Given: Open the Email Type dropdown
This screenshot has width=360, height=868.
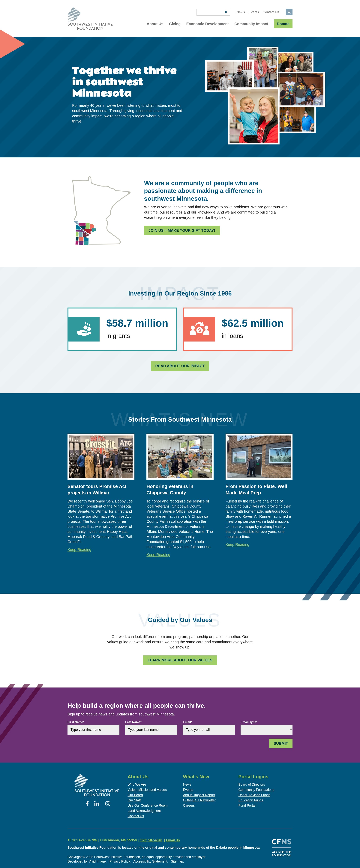Looking at the screenshot, I should pyautogui.click(x=266, y=730).
